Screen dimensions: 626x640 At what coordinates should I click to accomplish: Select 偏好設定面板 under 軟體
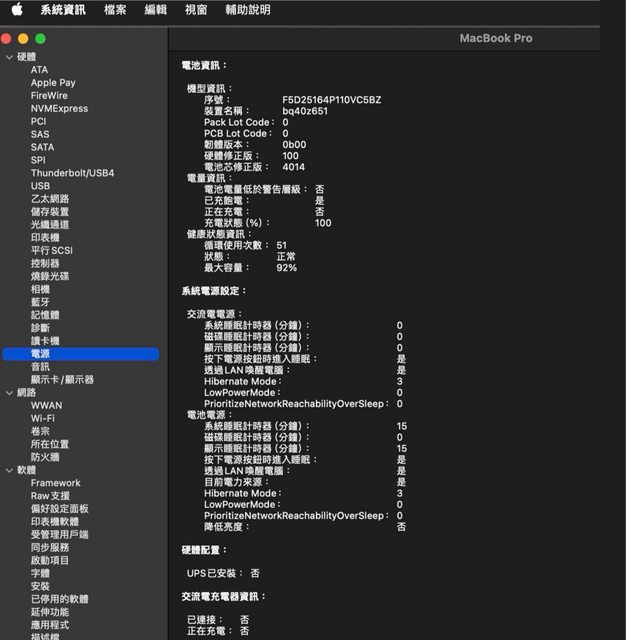[x=60, y=509]
